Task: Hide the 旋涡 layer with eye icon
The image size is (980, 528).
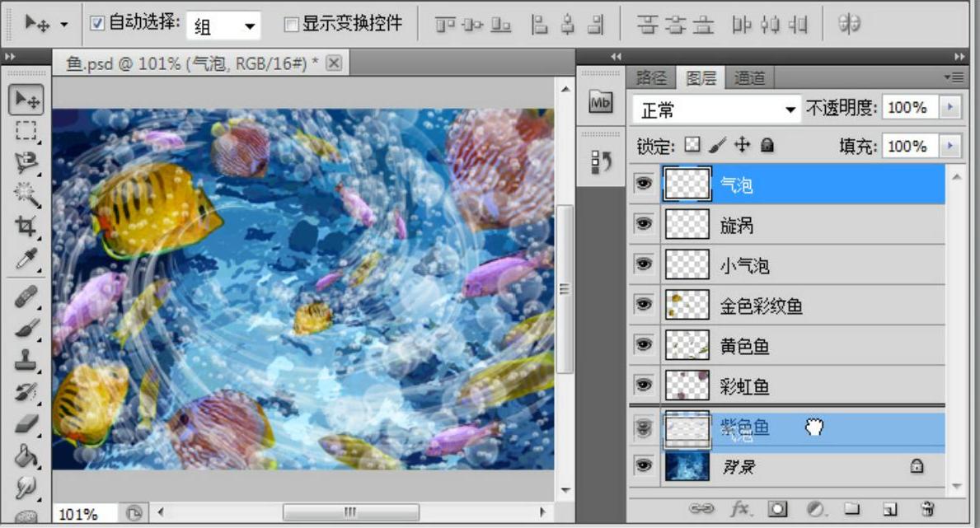Action: point(643,224)
